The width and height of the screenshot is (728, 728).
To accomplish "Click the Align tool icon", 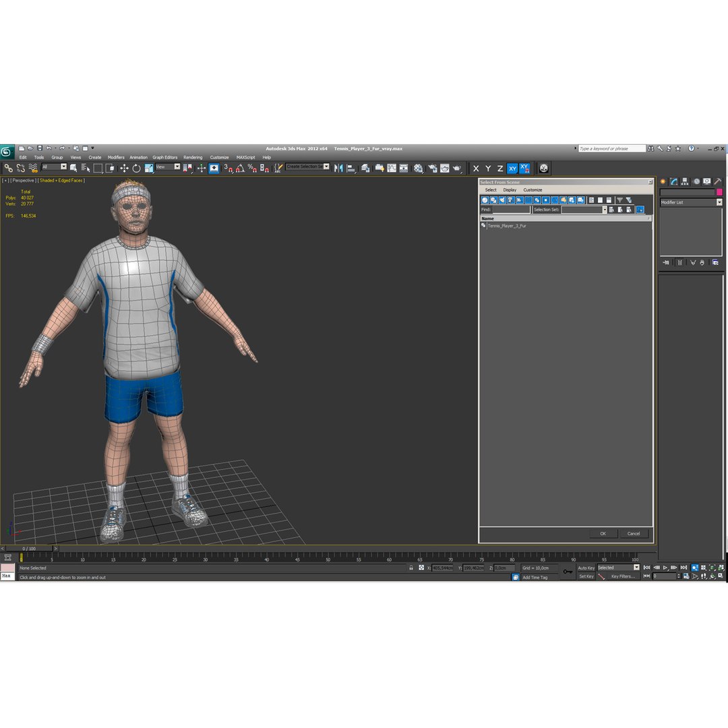I will click(351, 168).
